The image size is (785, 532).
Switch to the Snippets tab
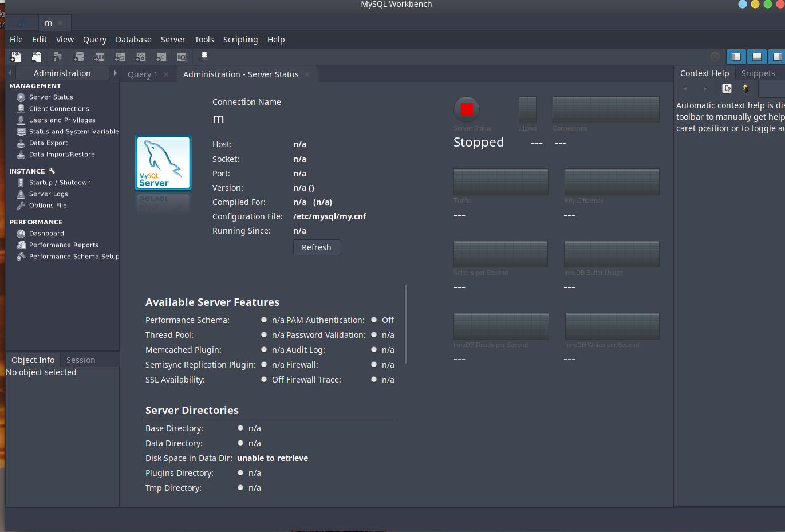pos(758,73)
